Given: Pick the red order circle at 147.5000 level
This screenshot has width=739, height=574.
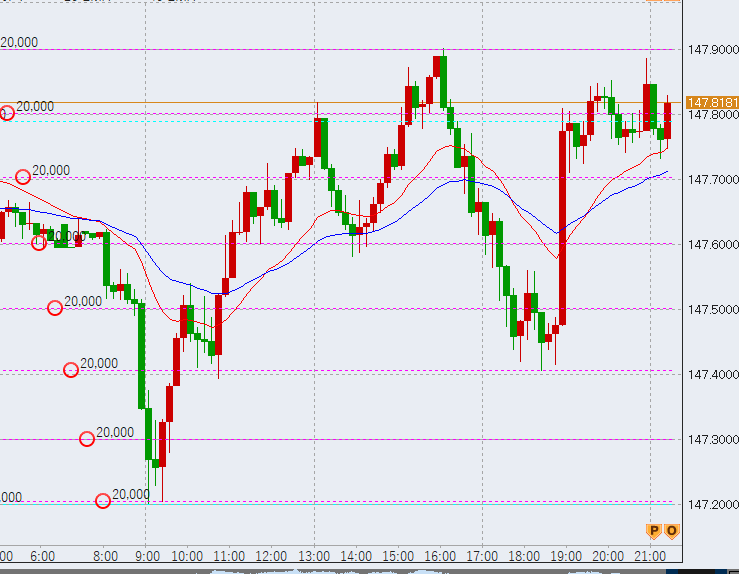Looking at the screenshot, I should tap(55, 308).
